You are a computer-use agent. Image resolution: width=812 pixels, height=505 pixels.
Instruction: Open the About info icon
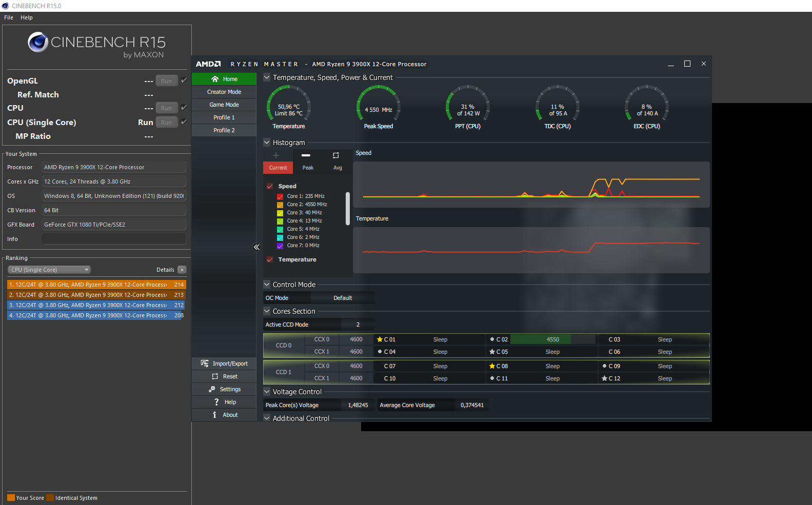coord(214,415)
